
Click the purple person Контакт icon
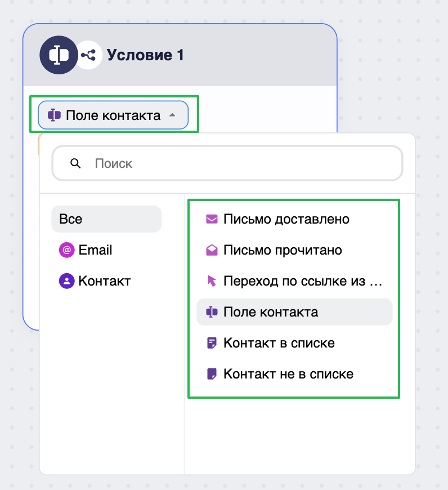tap(67, 281)
